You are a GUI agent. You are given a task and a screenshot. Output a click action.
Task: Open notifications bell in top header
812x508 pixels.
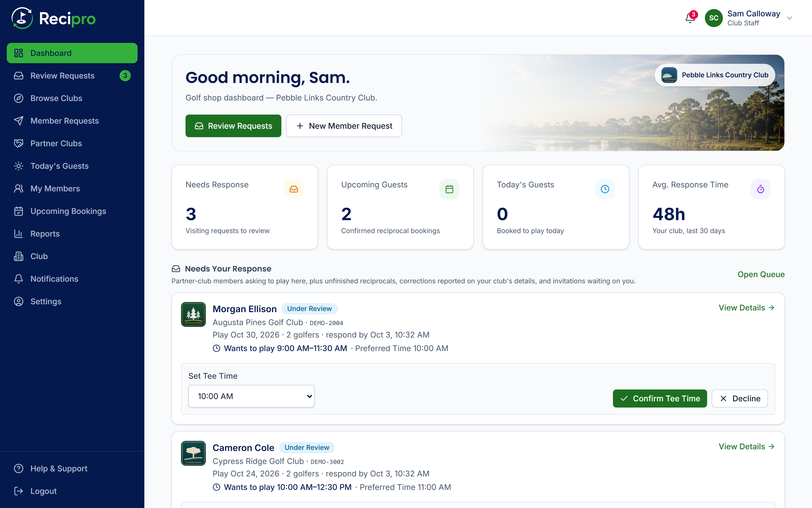click(x=690, y=18)
